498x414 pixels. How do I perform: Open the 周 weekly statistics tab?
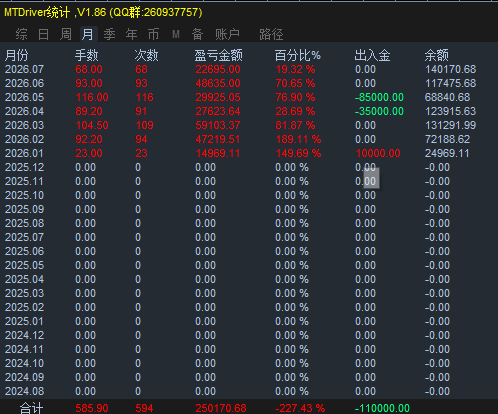pos(66,34)
